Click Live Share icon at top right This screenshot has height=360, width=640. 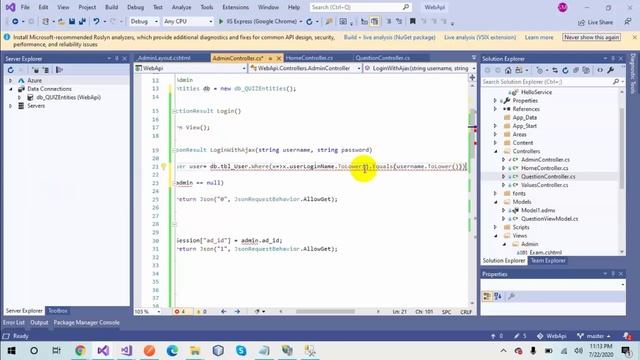581,22
